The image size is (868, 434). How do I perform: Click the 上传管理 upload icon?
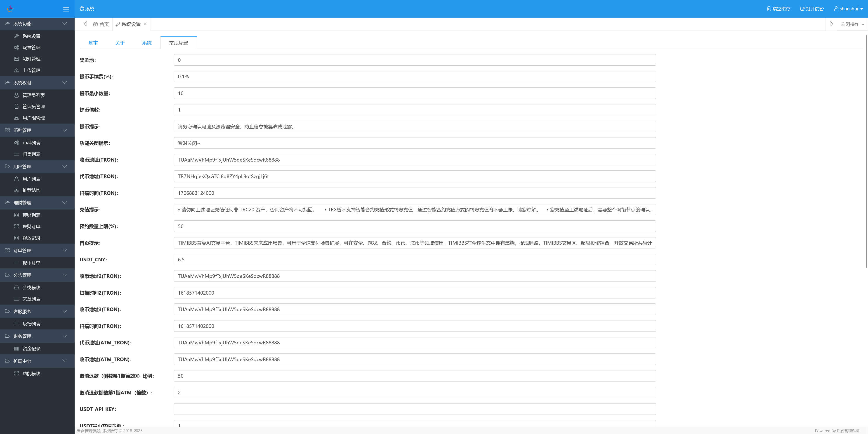(17, 70)
